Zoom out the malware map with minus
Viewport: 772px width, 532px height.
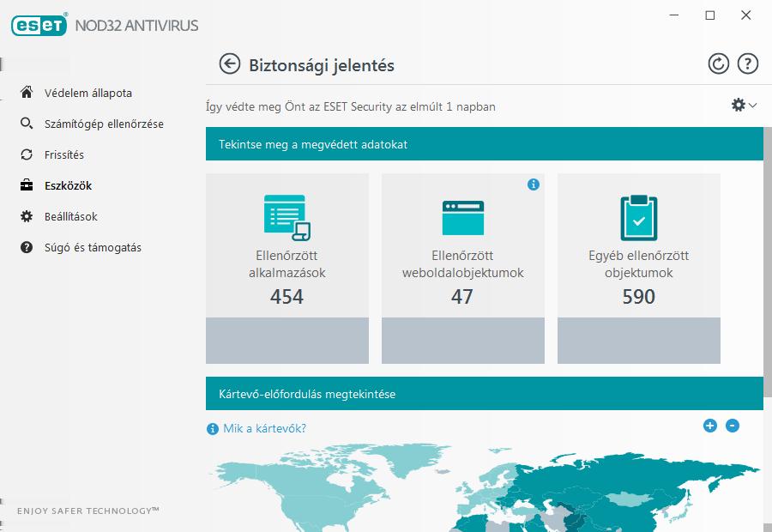pyautogui.click(x=733, y=426)
